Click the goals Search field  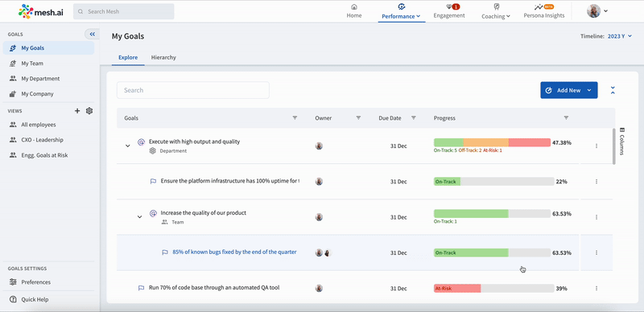193,90
